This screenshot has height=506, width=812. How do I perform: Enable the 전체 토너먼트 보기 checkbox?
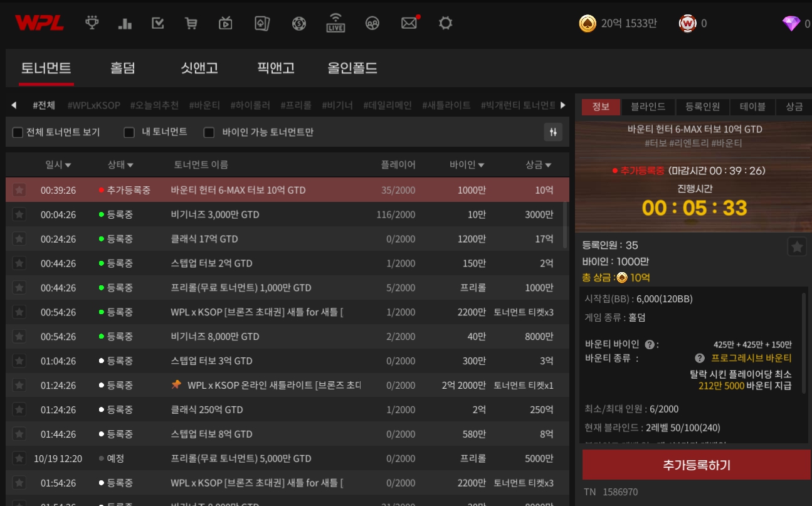click(18, 132)
